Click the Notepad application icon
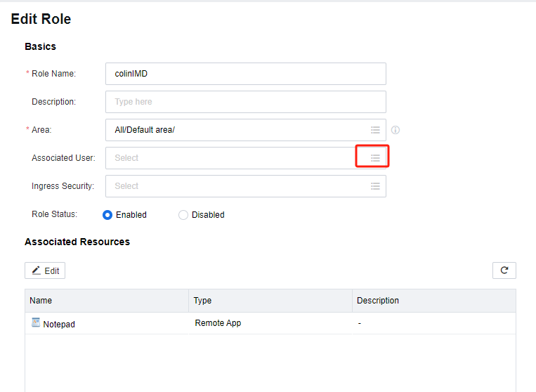The image size is (536, 392). 36,323
